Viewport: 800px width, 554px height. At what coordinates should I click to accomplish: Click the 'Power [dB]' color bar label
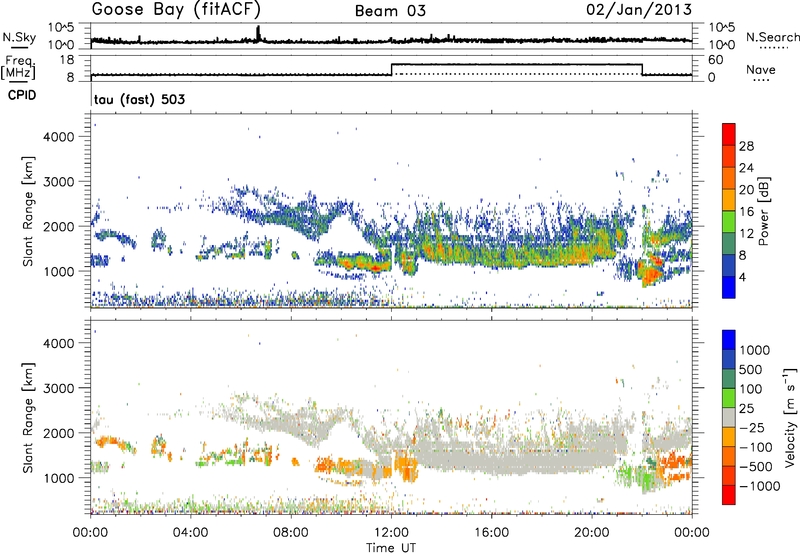click(x=764, y=211)
